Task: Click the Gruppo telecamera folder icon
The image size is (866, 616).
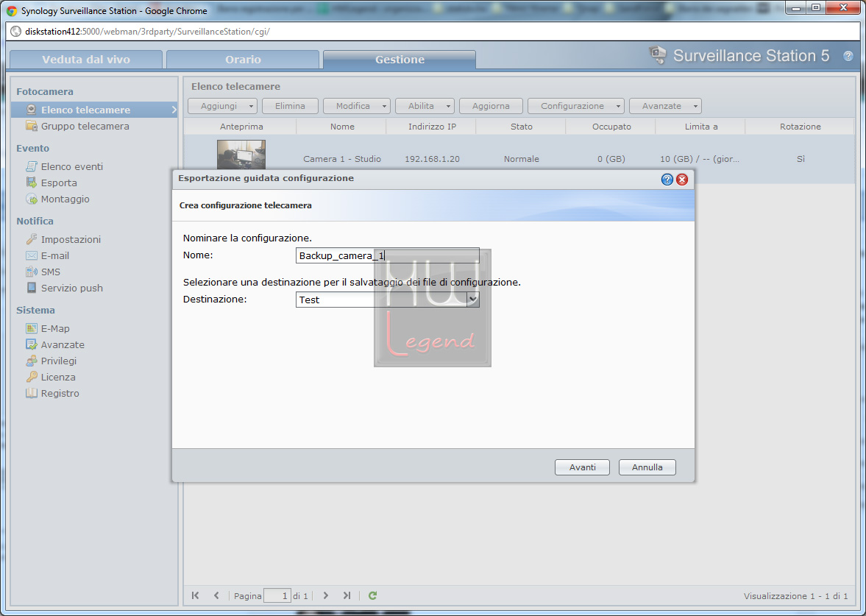Action: 32,126
